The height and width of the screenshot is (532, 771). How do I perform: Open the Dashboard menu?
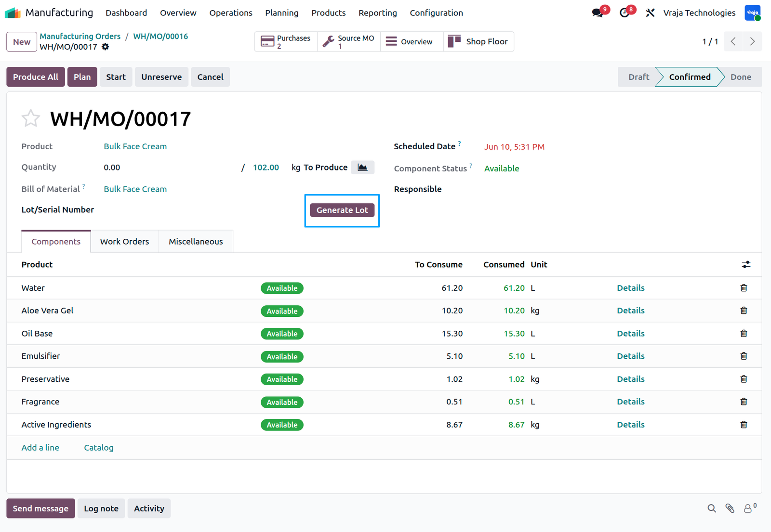pyautogui.click(x=126, y=13)
